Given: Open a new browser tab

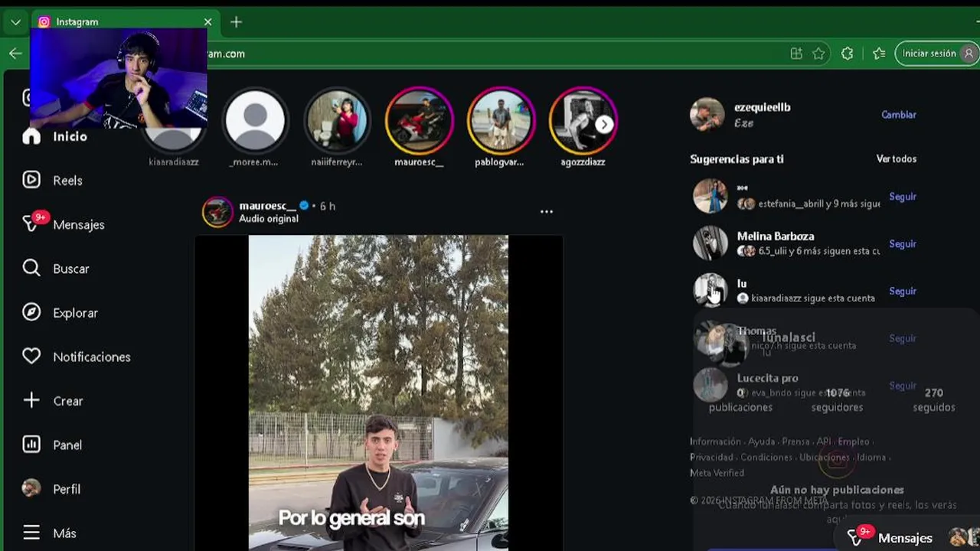Looking at the screenshot, I should coord(236,21).
